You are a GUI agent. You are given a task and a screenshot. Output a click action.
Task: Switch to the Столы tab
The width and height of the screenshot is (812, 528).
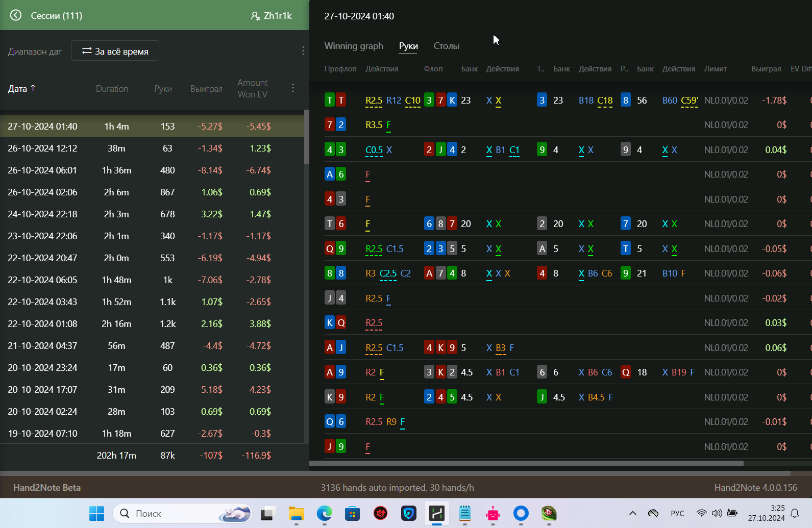coord(447,46)
